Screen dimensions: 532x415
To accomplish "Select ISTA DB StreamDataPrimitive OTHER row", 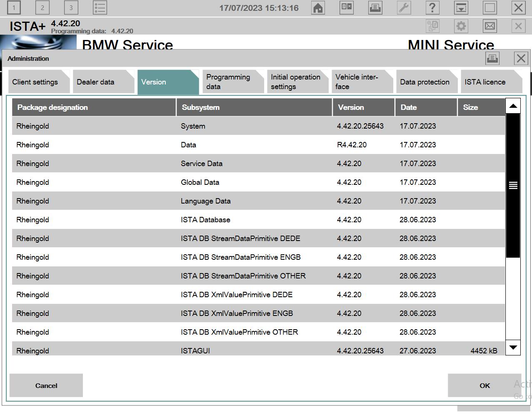I will coord(258,276).
